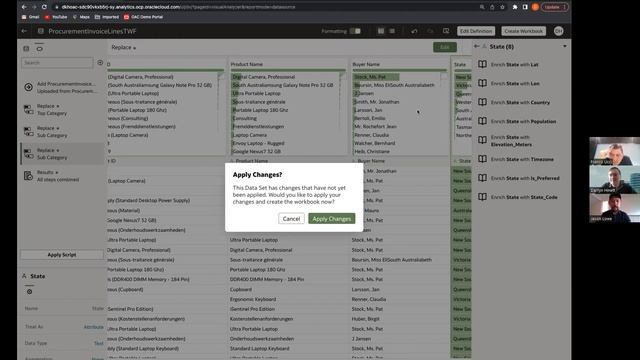Screen dimensions: 640x360
Task: Confirm with the Apply Changes button
Action: (331, 219)
